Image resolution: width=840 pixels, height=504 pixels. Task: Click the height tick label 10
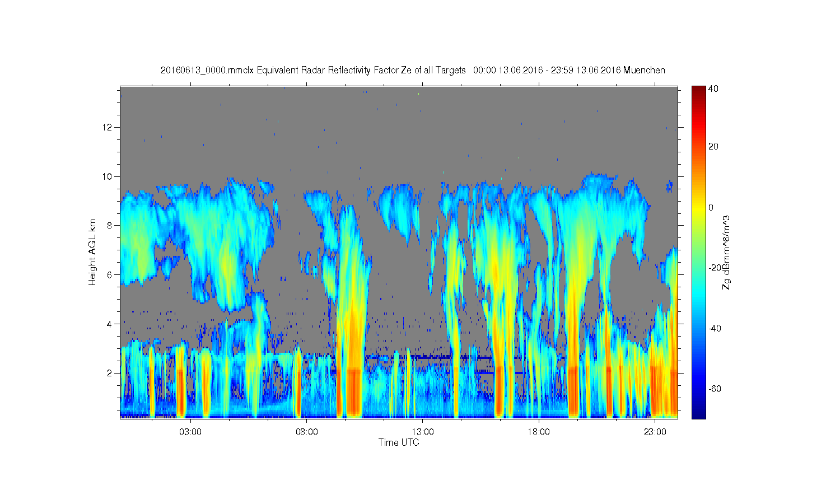point(108,176)
